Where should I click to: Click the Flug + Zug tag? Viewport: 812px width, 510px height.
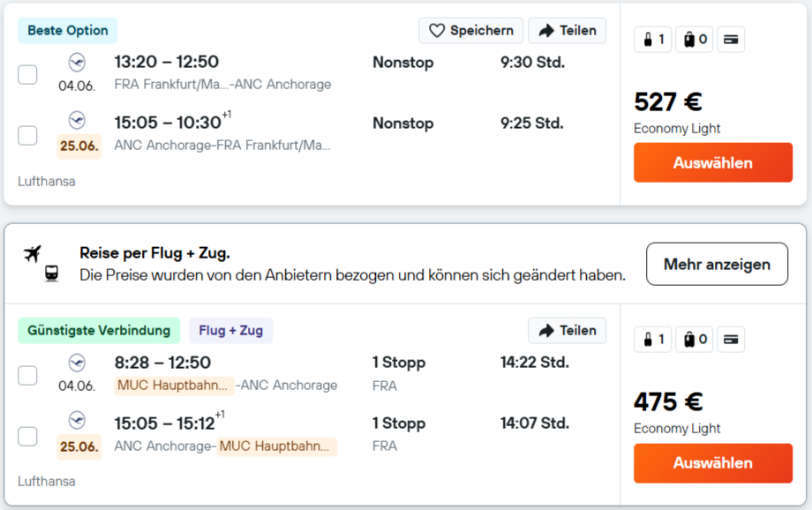pos(230,331)
